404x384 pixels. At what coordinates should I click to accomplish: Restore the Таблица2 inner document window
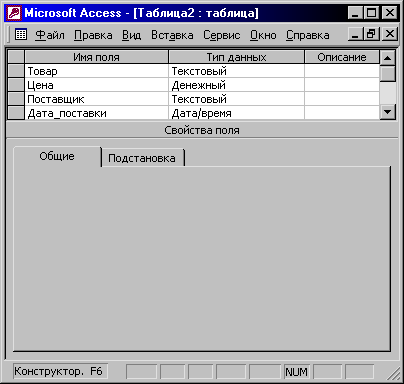(371, 34)
